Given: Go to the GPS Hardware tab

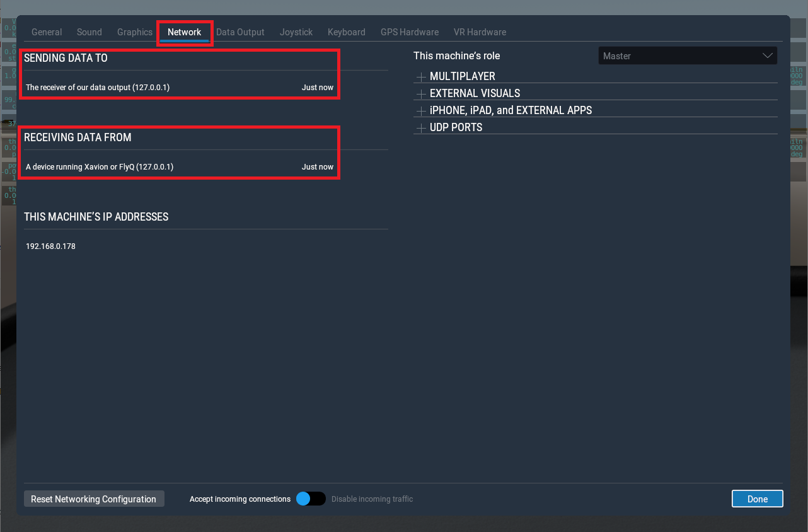Looking at the screenshot, I should coord(409,32).
